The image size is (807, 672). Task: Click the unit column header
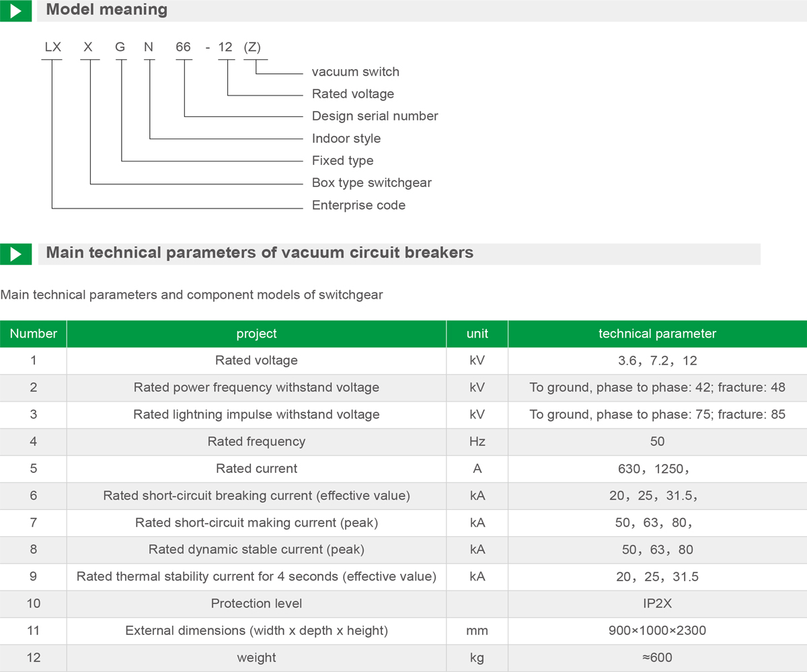pyautogui.click(x=477, y=334)
